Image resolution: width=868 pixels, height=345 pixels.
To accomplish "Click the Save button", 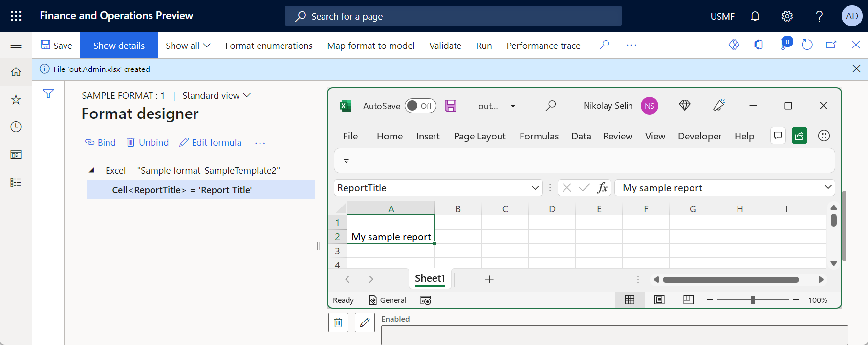I will pos(56,46).
